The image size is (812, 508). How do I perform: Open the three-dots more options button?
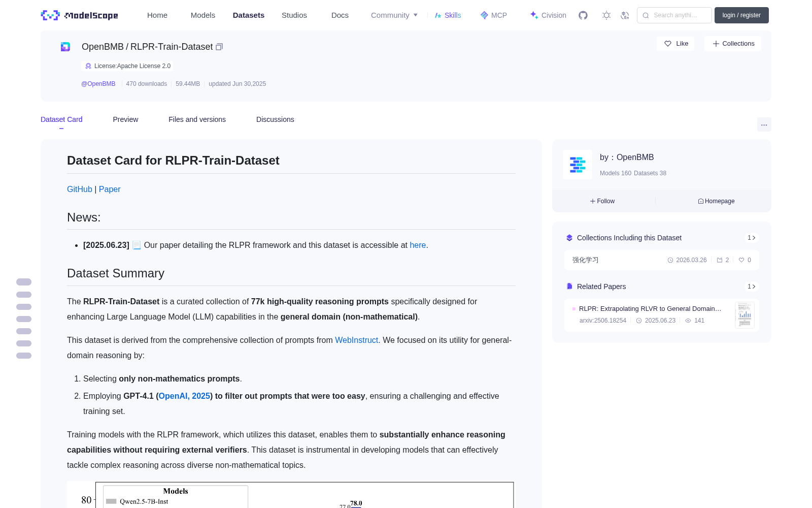(764, 124)
